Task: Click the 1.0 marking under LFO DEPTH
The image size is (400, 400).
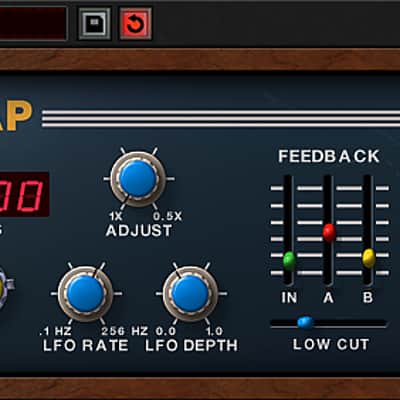Action: pyautogui.click(x=214, y=331)
